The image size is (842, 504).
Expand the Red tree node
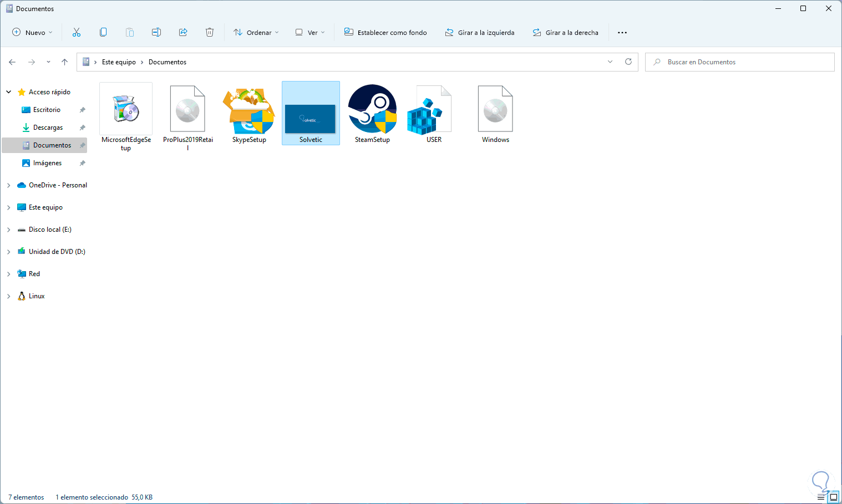coord(9,274)
